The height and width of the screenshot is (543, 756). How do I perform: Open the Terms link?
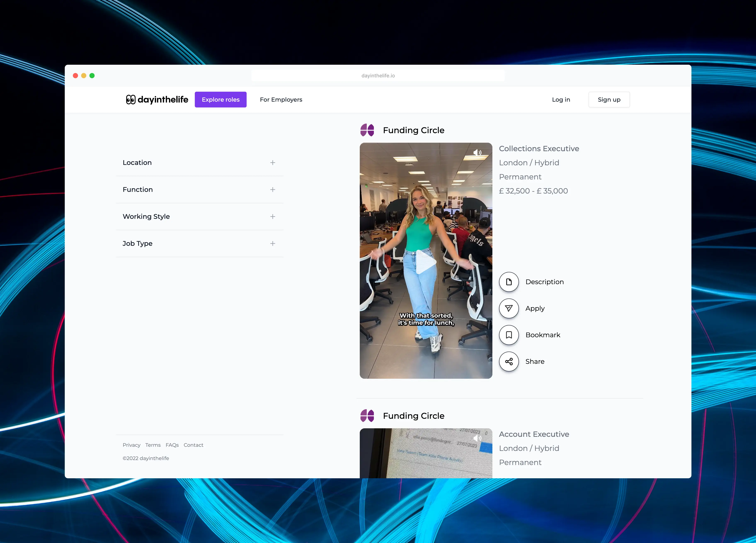[153, 445]
